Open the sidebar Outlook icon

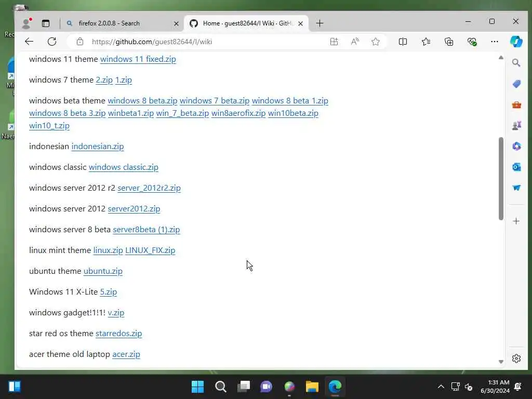pos(516,167)
